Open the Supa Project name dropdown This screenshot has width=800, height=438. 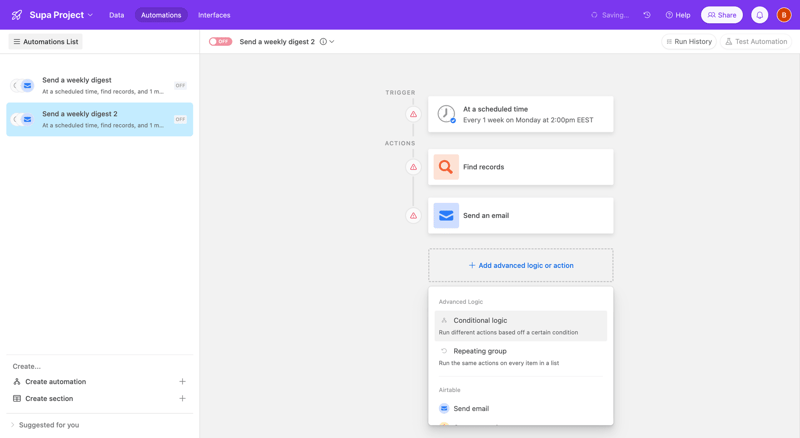tap(61, 15)
